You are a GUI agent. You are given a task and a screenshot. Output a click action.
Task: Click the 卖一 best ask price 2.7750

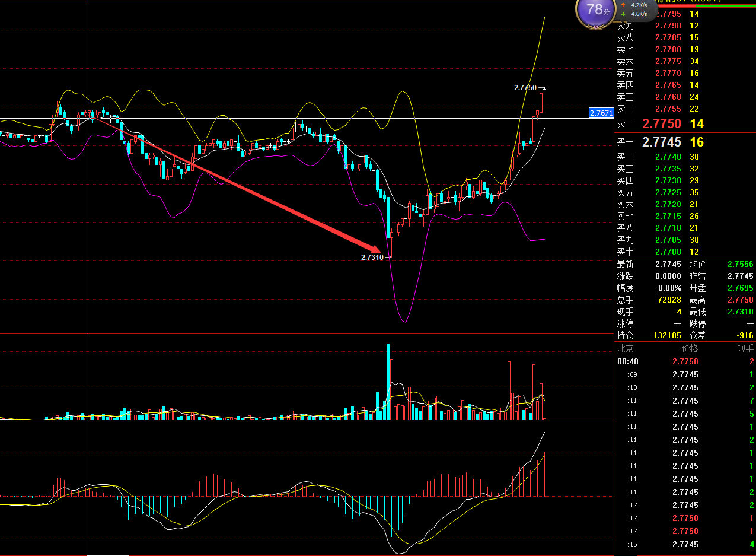coord(662,123)
